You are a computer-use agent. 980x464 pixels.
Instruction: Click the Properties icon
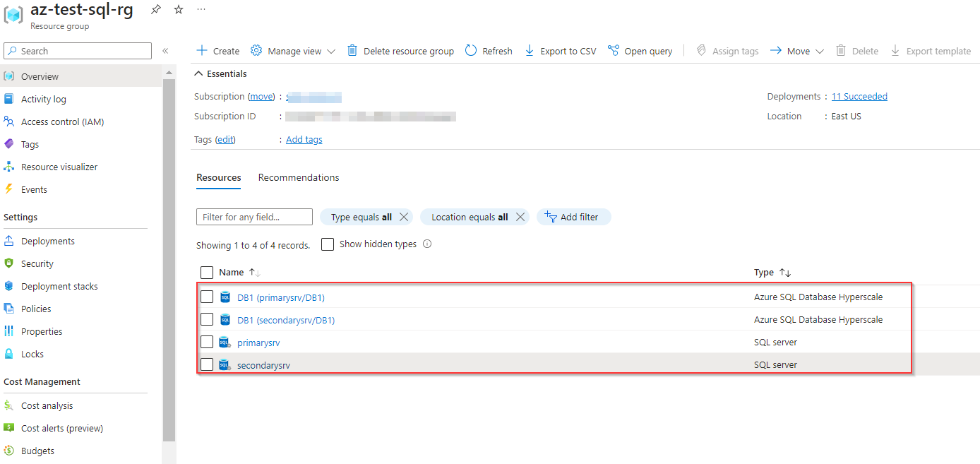pos(9,331)
